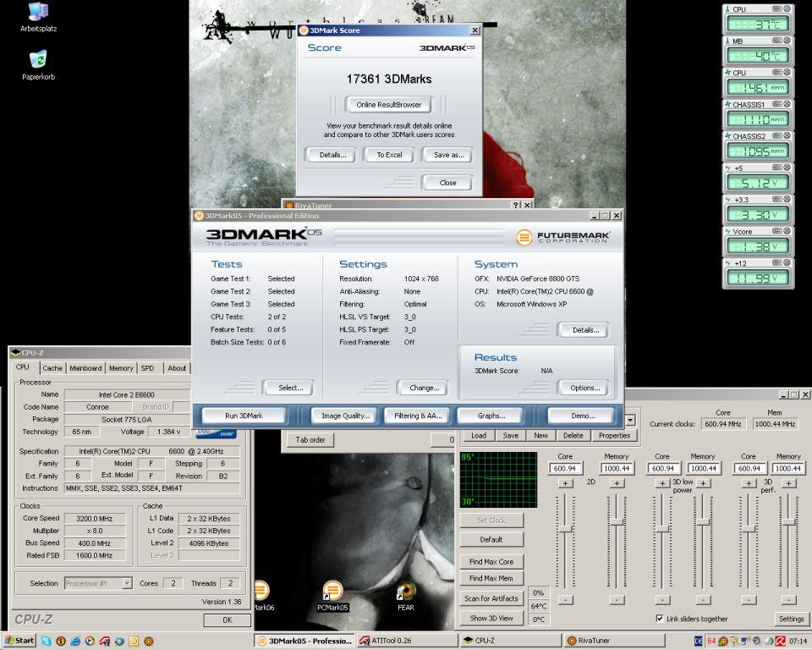Viewport: 812px width, 650px height.
Task: Open the settings icon on the +5 voltage gadget
Action: point(777,168)
